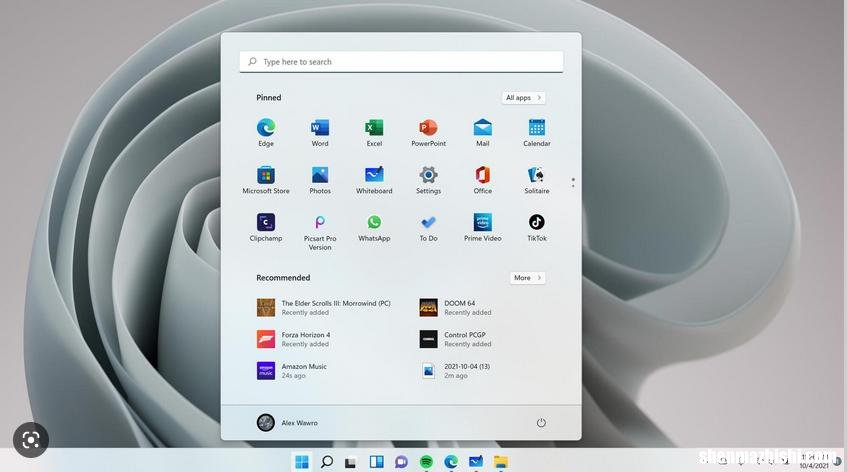This screenshot has width=847, height=472.
Task: Open Alex Wawro user account menu
Action: pos(287,423)
